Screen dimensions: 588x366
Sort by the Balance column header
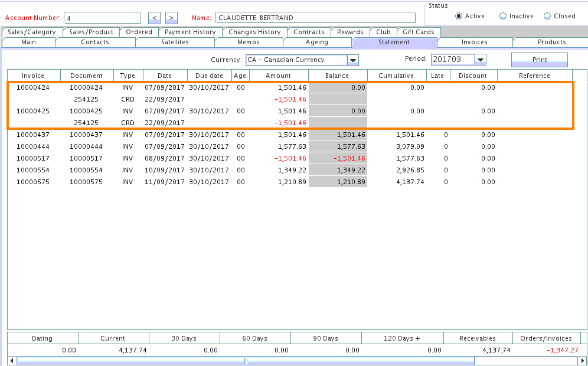[337, 76]
